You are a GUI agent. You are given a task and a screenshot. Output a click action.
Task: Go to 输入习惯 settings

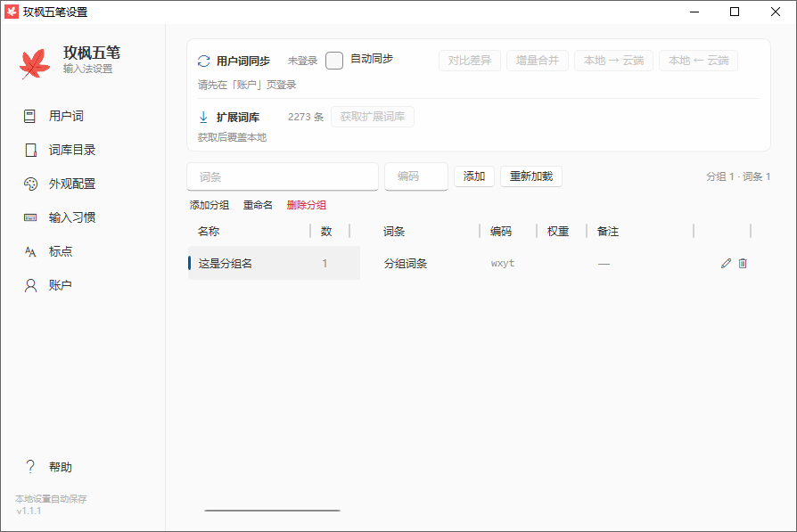(x=72, y=217)
